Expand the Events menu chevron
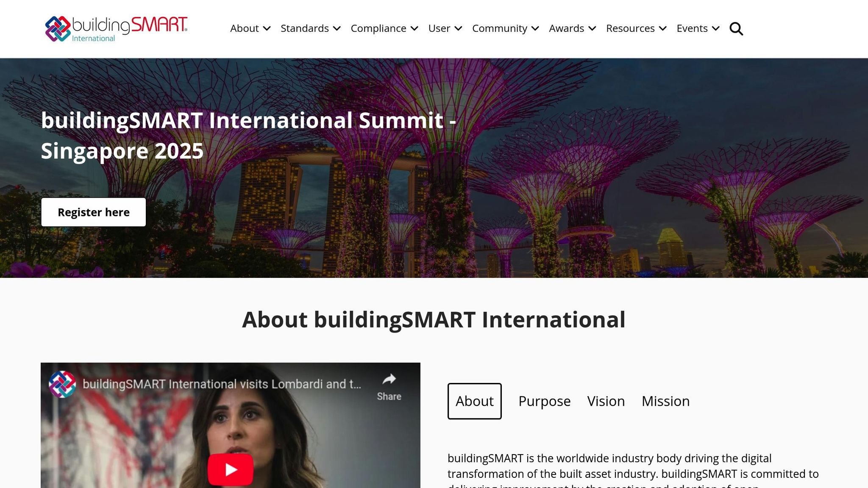Screen dimensions: 868x488 [716, 28]
